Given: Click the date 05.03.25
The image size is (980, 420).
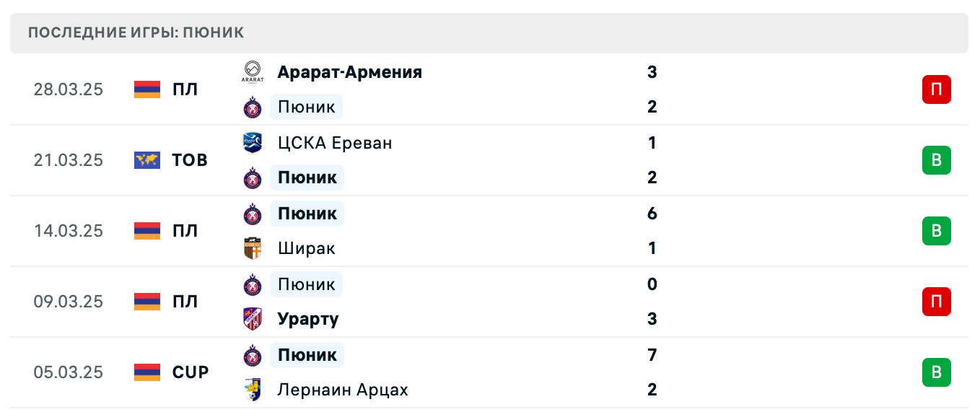Looking at the screenshot, I should click(x=69, y=372).
